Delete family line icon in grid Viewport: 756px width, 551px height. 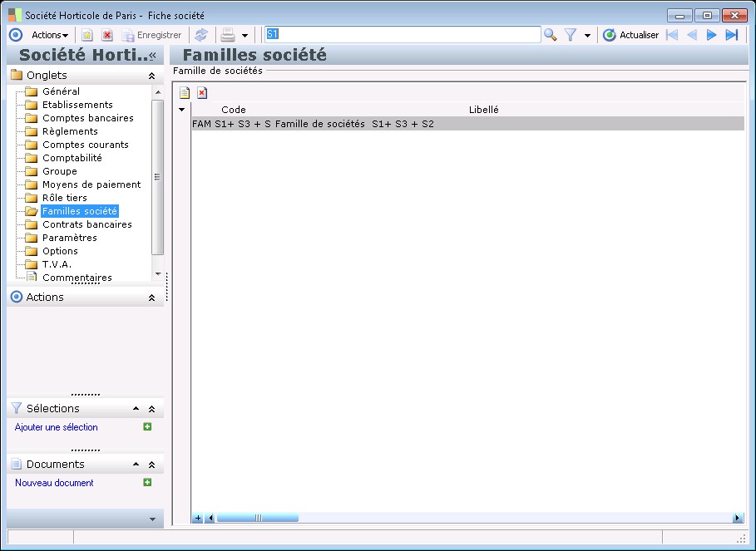[202, 92]
